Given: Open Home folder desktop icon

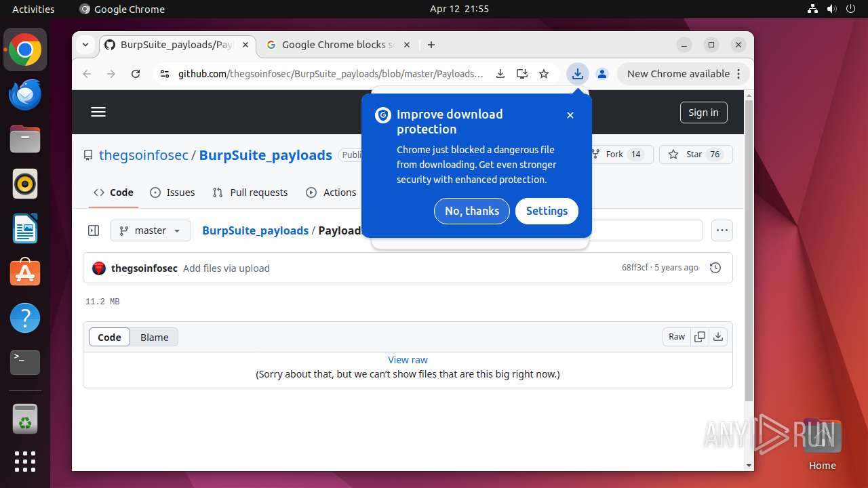Looking at the screenshot, I should [822, 444].
